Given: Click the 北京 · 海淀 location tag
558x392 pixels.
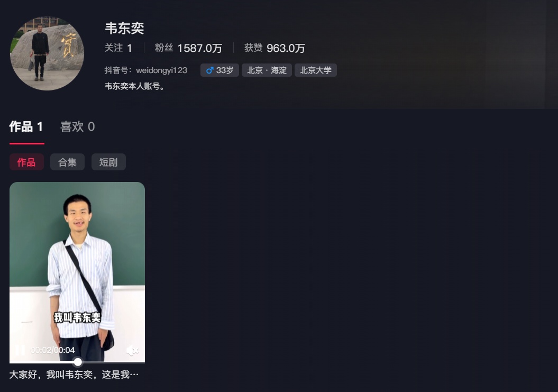Looking at the screenshot, I should (267, 70).
